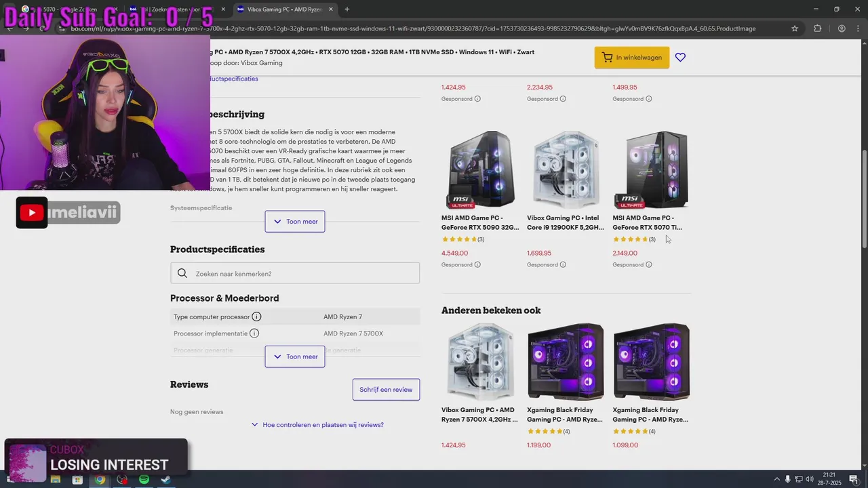Expand Processor & Moederbord 'Toon meer'
This screenshot has height=488, width=868.
(x=295, y=357)
